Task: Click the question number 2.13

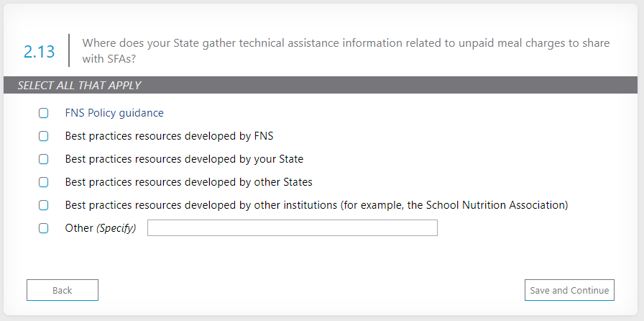Action: (x=39, y=51)
